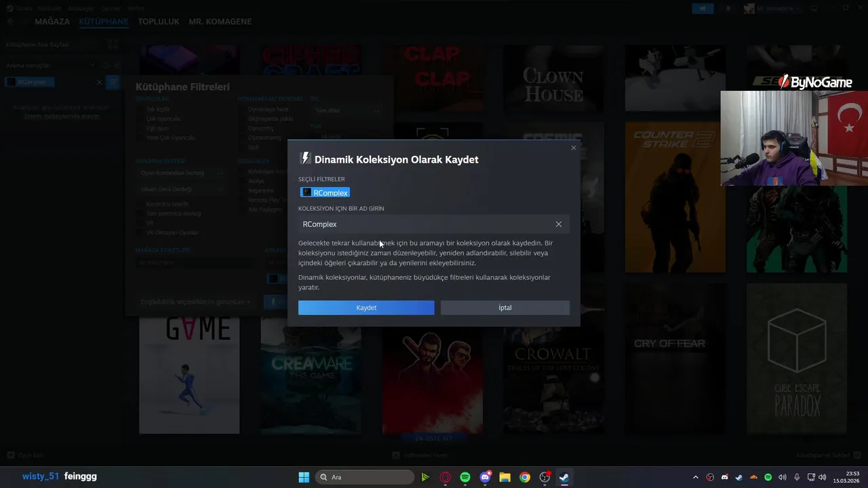Open OBS Studio from the taskbar
Image resolution: width=868 pixels, height=488 pixels.
click(545, 477)
